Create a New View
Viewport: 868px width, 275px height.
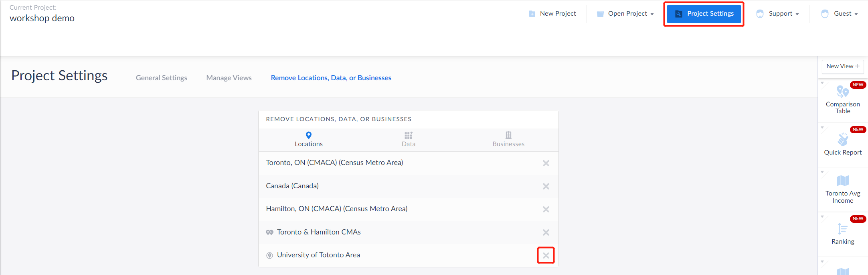pos(843,66)
